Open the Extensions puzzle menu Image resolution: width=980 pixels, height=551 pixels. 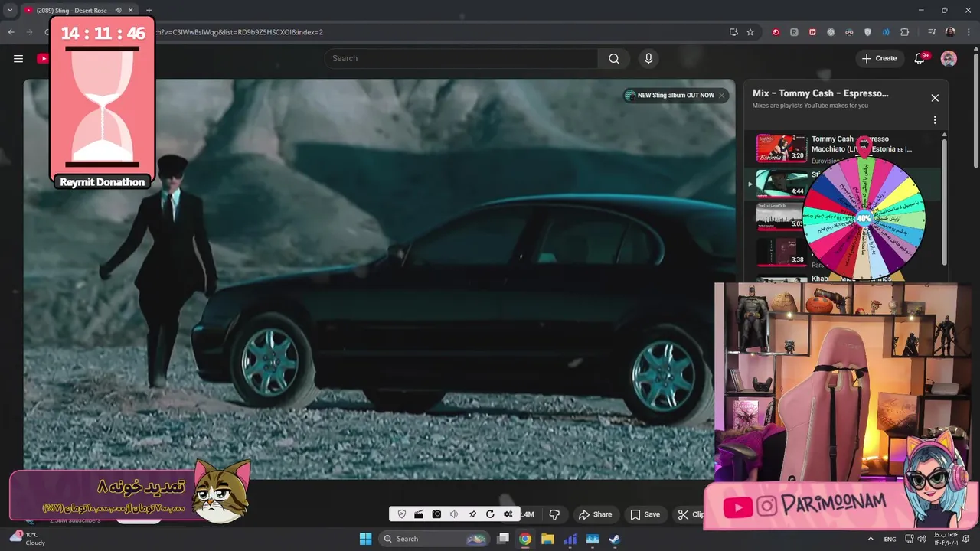pos(905,32)
